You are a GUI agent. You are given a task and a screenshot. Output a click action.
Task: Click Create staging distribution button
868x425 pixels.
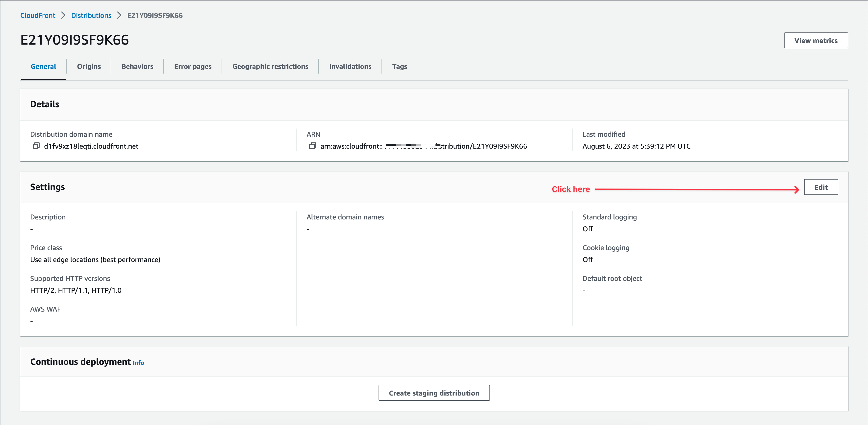(x=434, y=393)
